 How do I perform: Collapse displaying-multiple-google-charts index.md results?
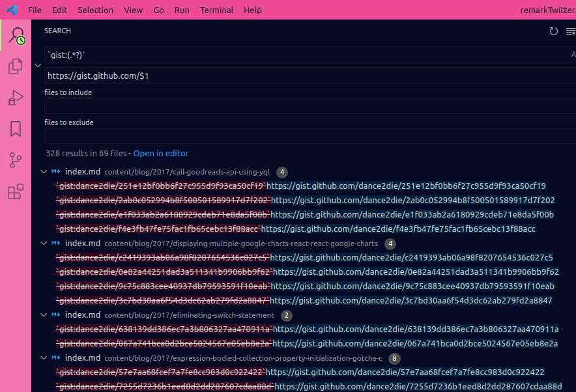44,244
